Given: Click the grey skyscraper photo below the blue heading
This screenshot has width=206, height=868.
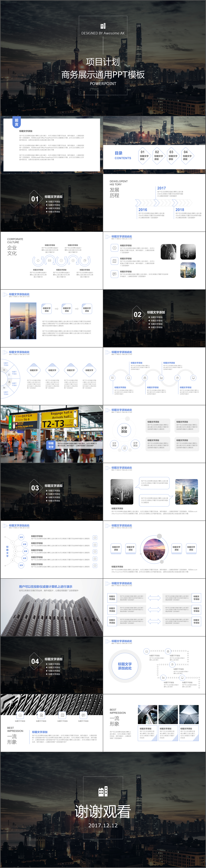Looking at the screenshot, I should [51, 614].
